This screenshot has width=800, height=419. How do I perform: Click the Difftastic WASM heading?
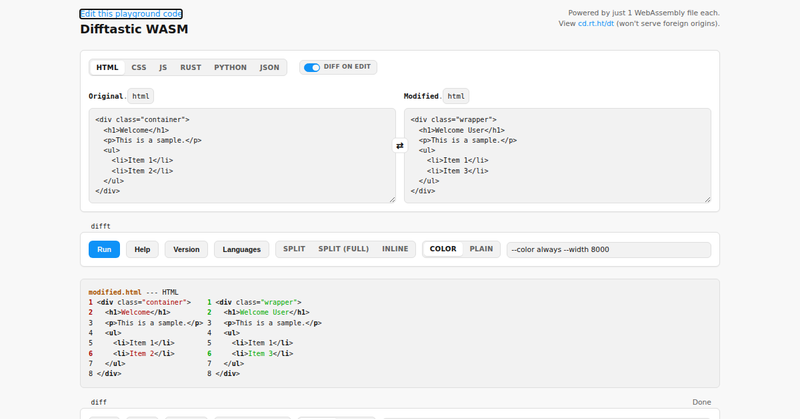(x=134, y=29)
